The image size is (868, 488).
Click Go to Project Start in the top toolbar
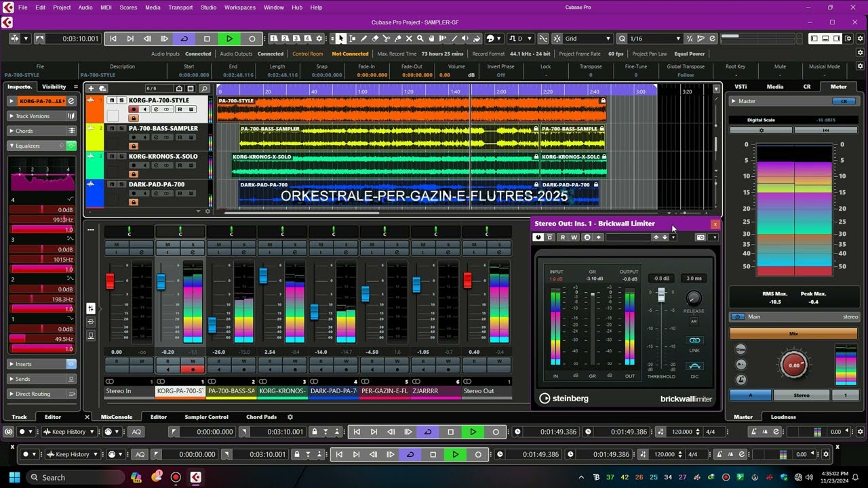(113, 39)
